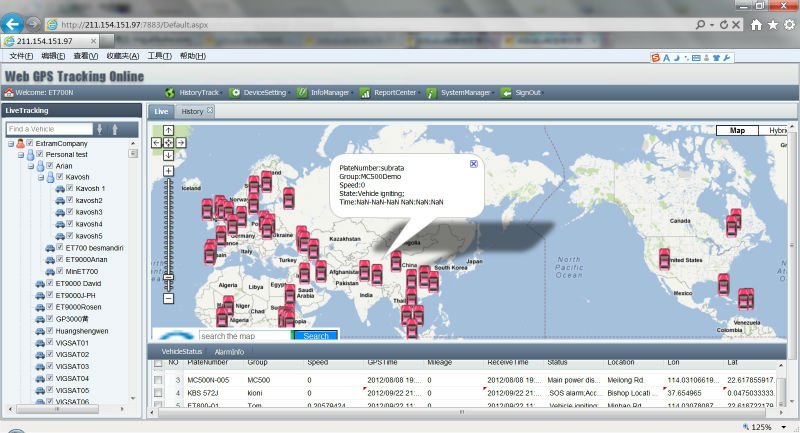
Task: Collapse the Arian tree node
Action: 31,166
